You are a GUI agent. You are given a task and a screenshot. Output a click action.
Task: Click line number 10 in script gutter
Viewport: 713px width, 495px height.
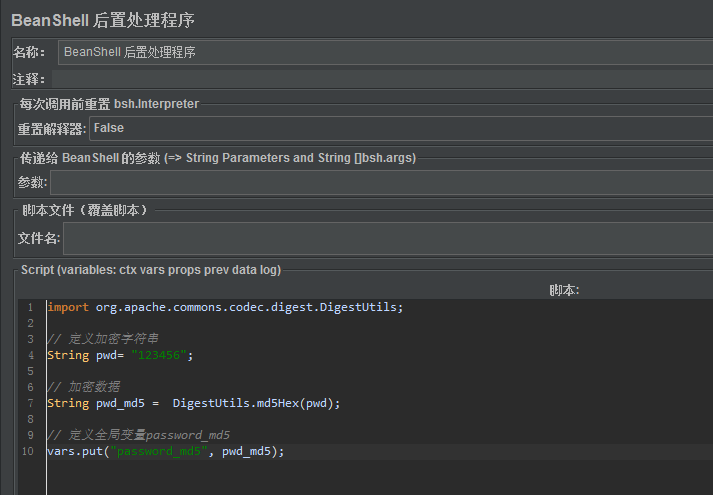[28, 451]
